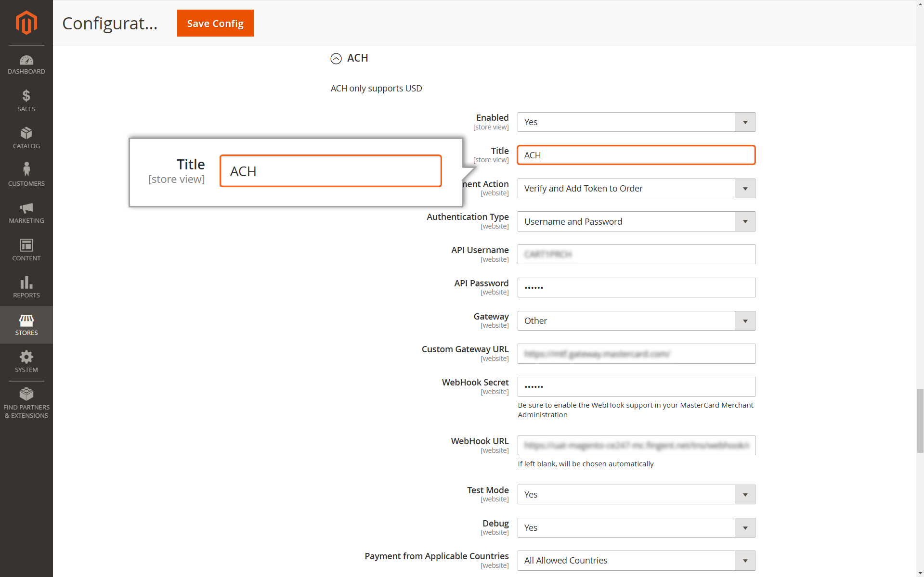Focus the Custom Gateway URL field

(636, 354)
